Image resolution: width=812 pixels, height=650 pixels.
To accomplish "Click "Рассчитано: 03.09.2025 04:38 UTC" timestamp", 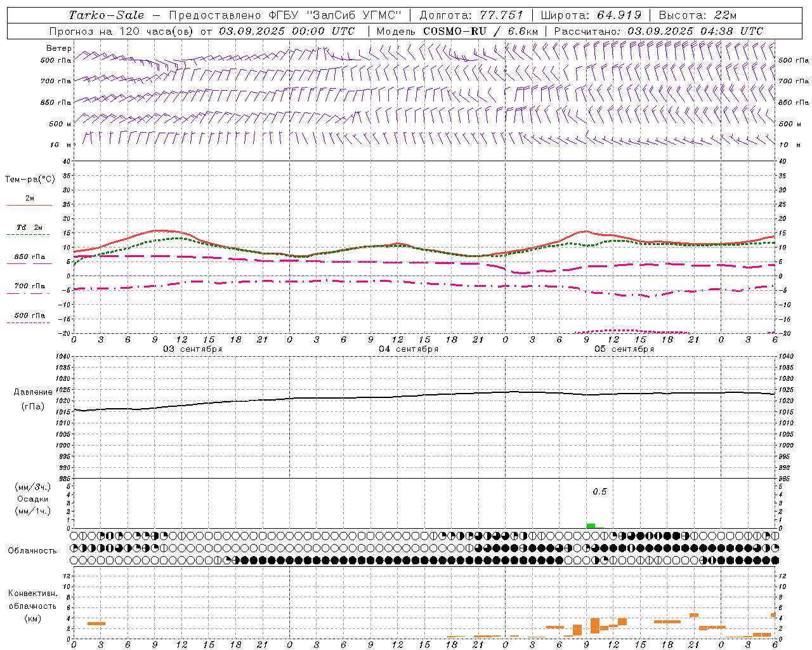I will click(658, 31).
